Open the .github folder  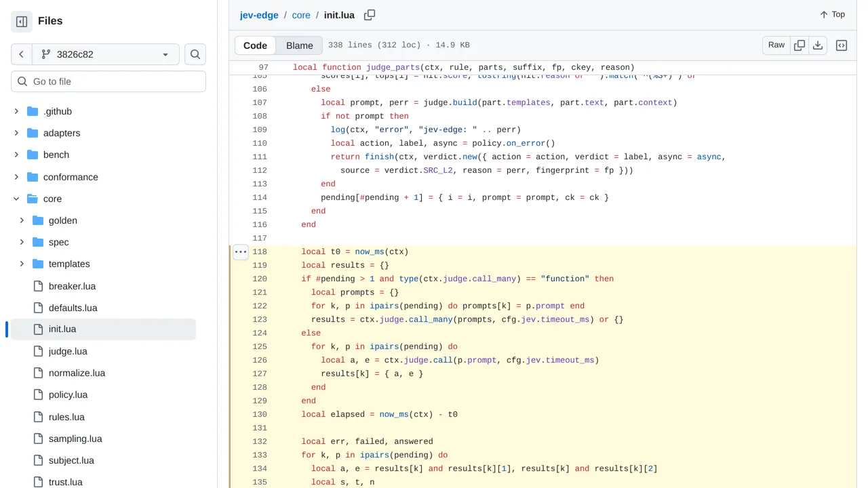[x=58, y=111]
